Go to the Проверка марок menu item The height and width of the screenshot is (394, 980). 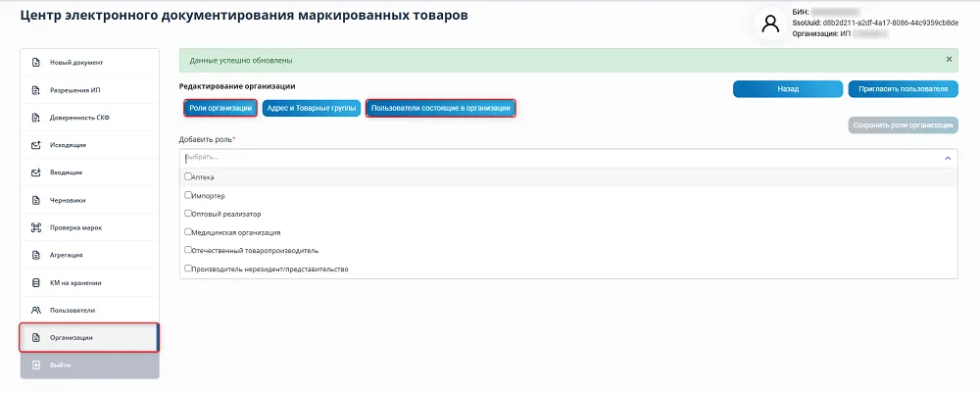89,227
